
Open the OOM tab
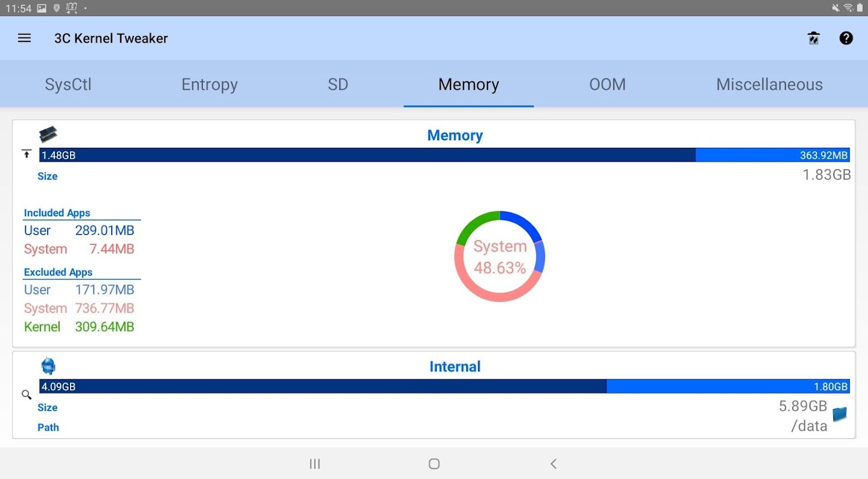(607, 84)
